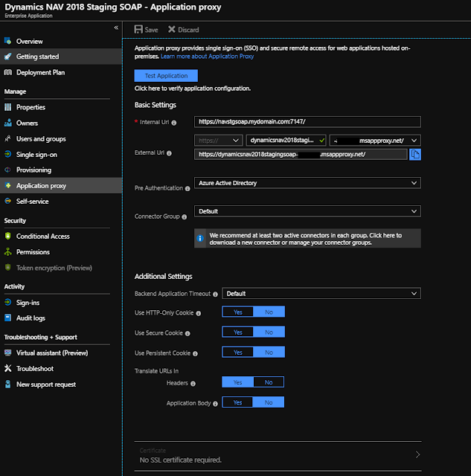471x476 pixels.
Task: Click info icon beside Headers
Action: 193,384
